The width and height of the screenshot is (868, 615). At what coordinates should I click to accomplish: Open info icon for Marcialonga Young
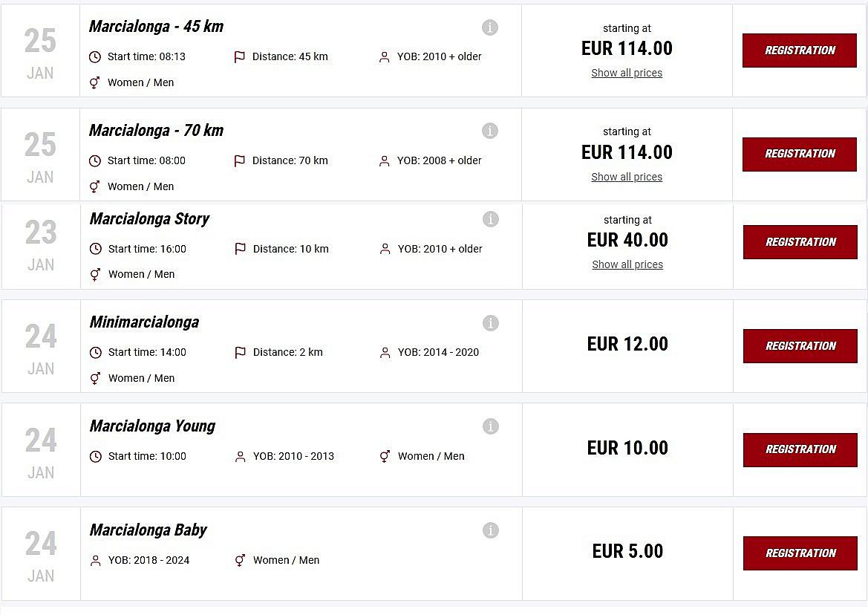tap(490, 426)
